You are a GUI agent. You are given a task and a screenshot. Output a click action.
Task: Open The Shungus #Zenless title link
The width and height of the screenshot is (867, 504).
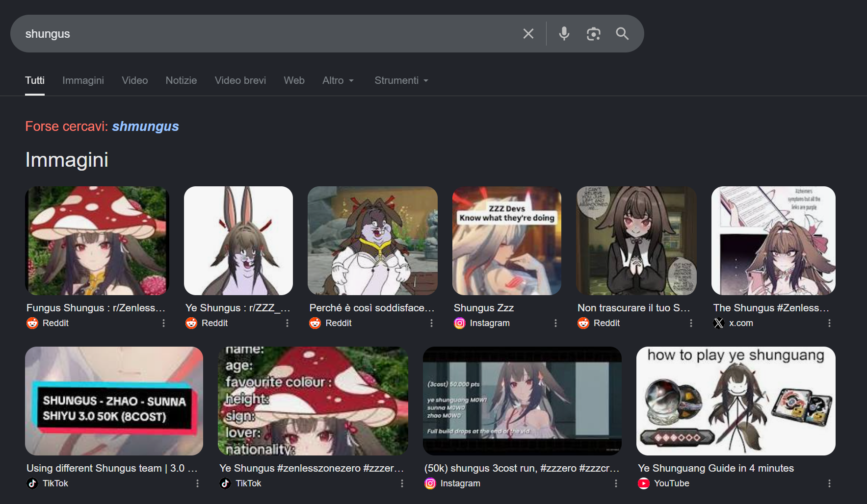coord(771,308)
